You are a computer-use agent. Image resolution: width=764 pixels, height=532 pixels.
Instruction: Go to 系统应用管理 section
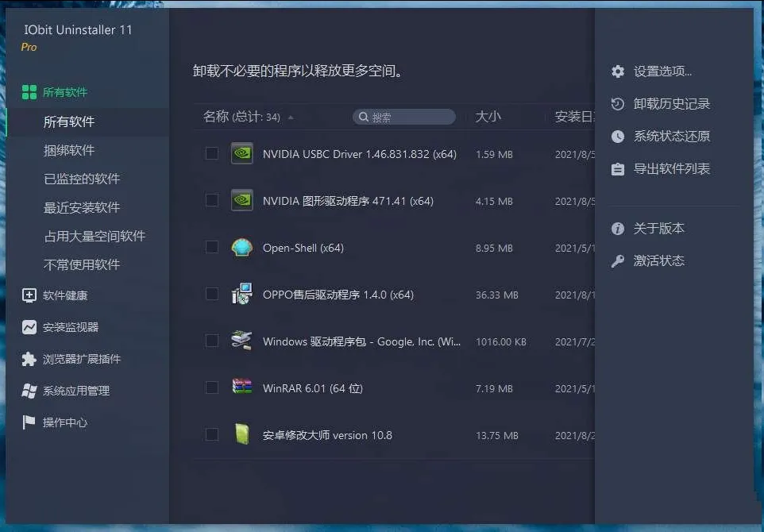(x=76, y=391)
